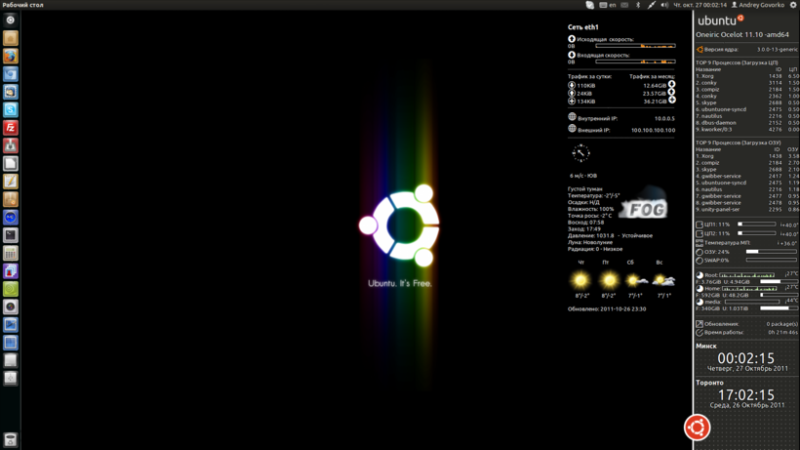Viewport: 800px width, 450px height.
Task: Click the 'Густой туман' weather text
Action: point(585,189)
